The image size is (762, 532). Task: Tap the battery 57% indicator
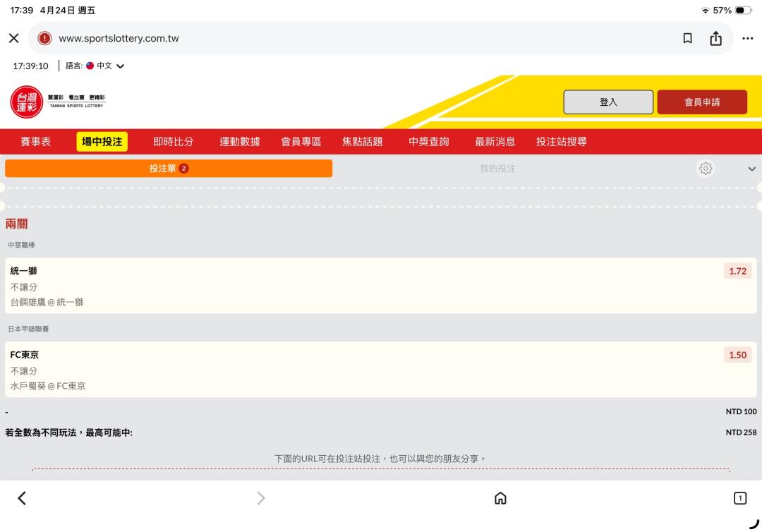pos(732,10)
